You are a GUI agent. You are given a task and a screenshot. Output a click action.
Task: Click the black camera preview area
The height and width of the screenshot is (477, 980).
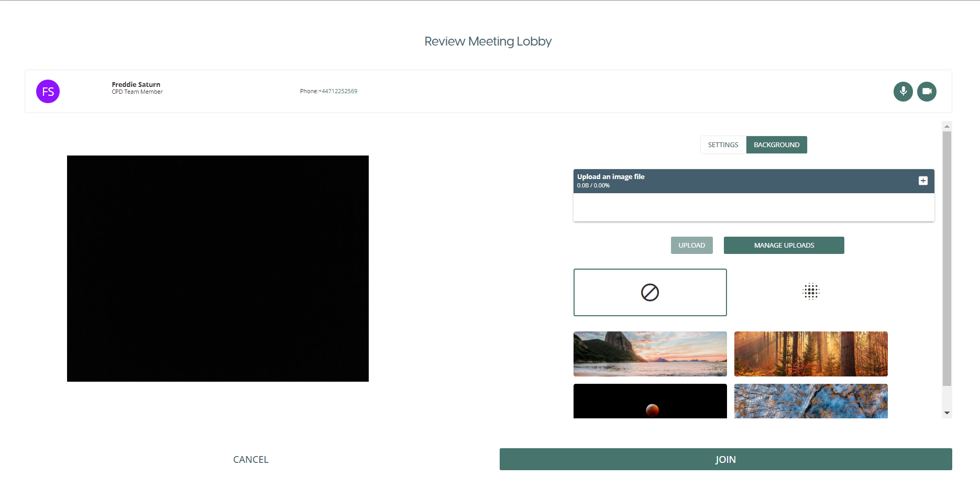coord(218,269)
